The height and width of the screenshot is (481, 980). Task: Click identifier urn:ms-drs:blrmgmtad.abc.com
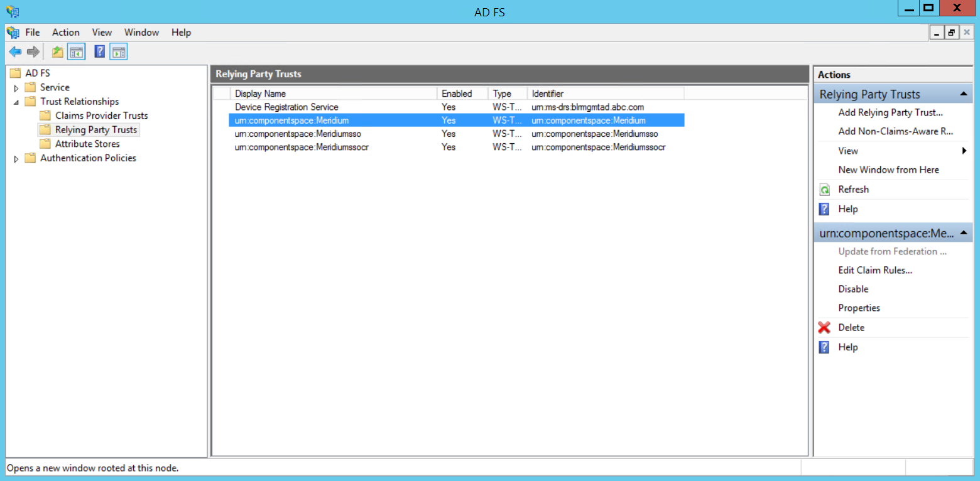coord(587,107)
